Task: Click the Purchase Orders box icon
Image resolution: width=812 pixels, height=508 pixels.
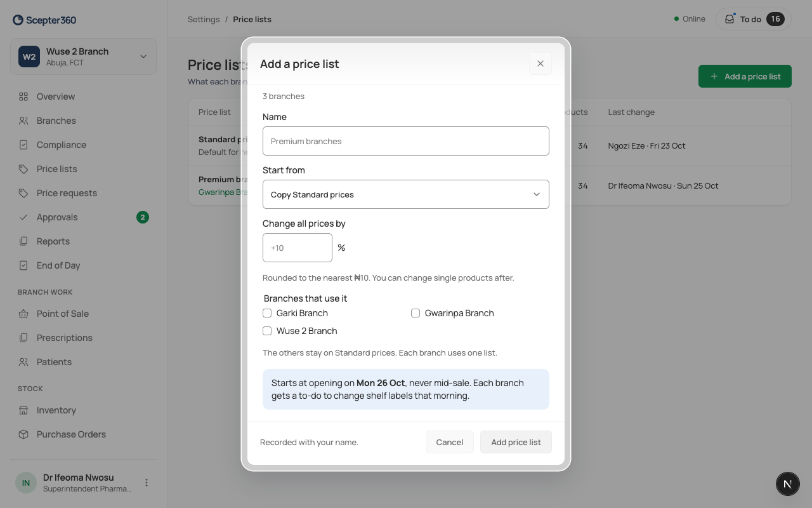Action: [23, 434]
